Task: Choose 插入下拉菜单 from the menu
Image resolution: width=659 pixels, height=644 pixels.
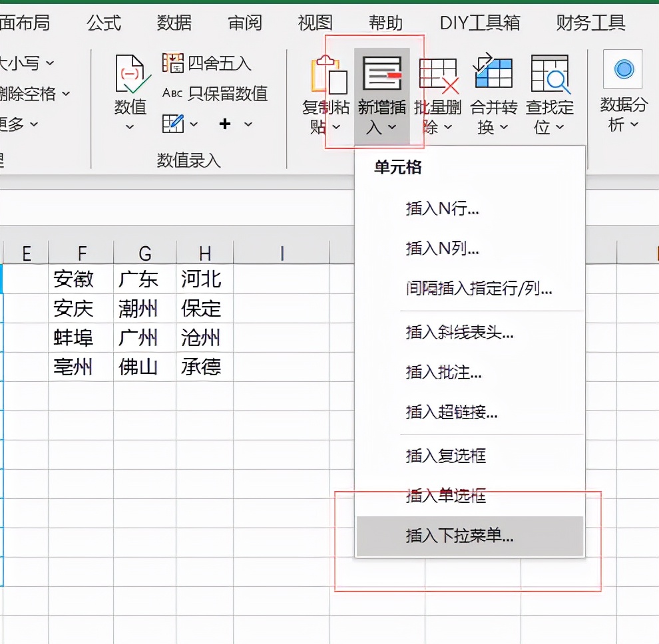Action: coord(470,536)
